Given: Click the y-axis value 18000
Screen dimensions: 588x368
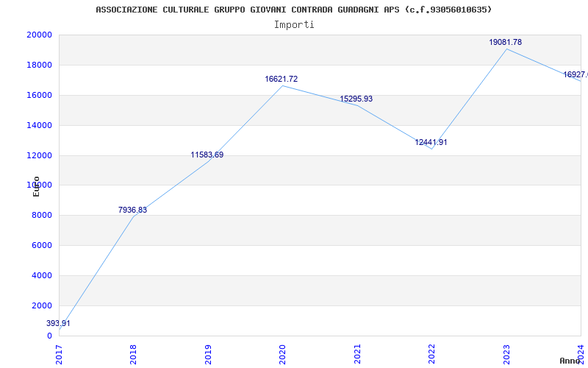Looking at the screenshot, I should coord(39,65).
